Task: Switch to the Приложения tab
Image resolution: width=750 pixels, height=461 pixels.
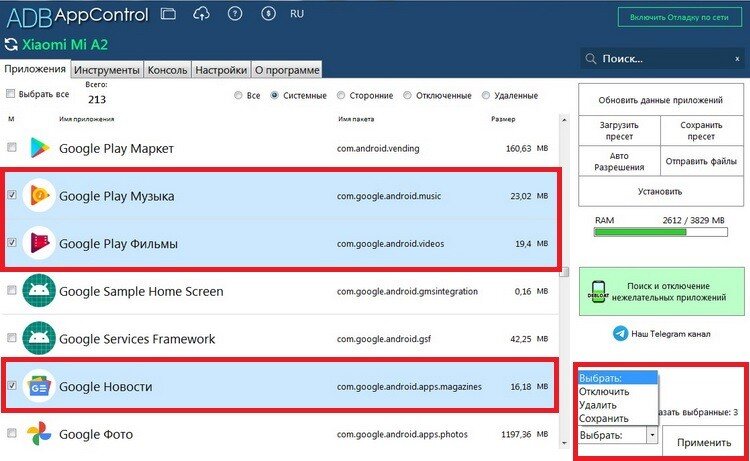Action: pyautogui.click(x=35, y=69)
